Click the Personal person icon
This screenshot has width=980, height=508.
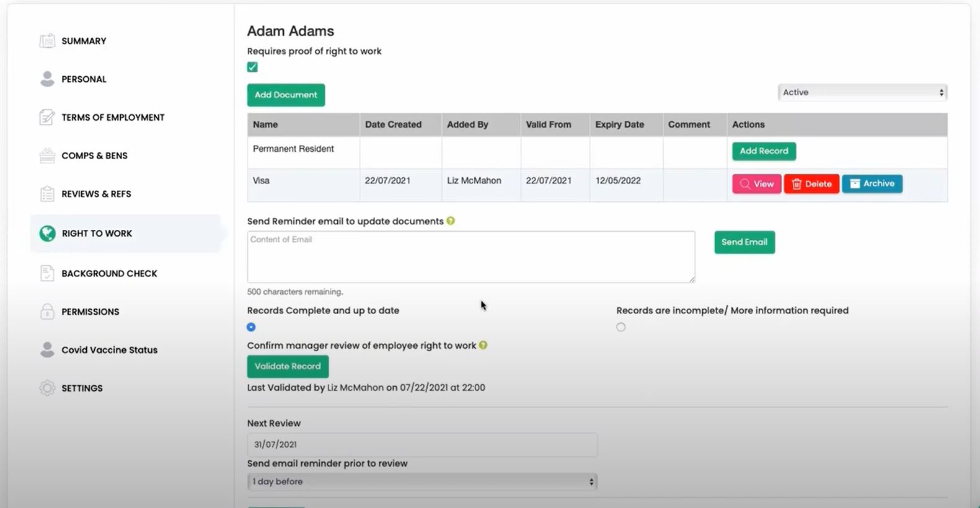(x=47, y=79)
